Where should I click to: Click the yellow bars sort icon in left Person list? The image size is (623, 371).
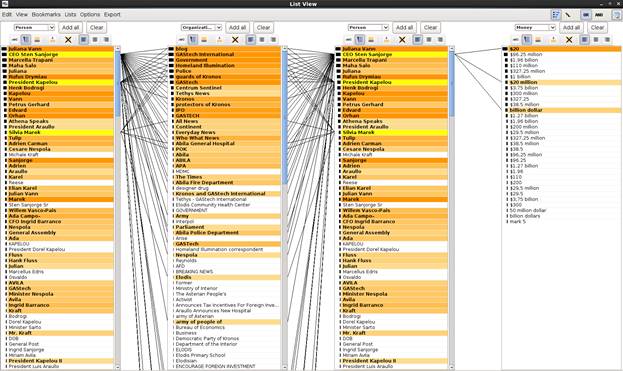pos(37,39)
